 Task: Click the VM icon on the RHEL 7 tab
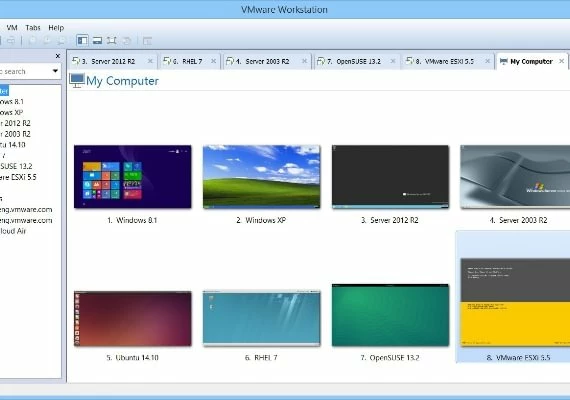pyautogui.click(x=167, y=61)
